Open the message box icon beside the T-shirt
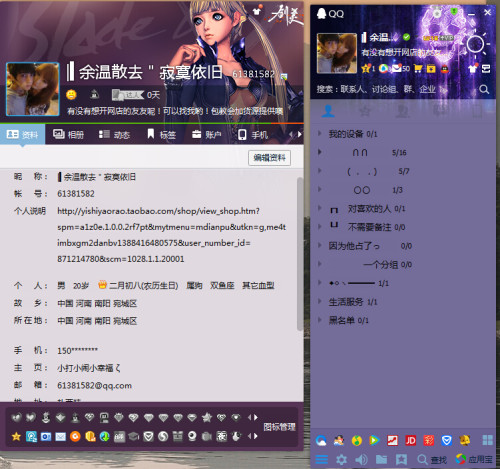The image size is (500, 469). pyautogui.click(x=486, y=69)
